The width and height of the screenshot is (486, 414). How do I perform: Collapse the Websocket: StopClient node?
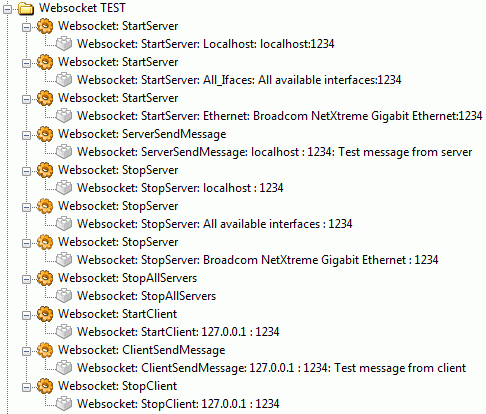(x=26, y=387)
